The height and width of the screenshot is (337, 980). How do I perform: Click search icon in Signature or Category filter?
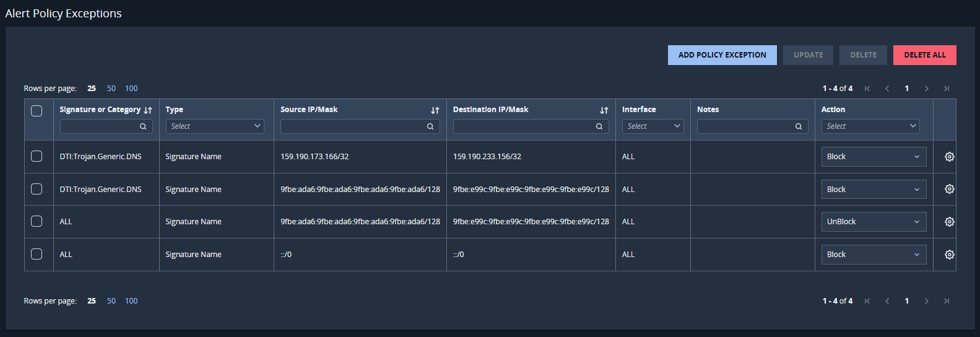coord(143,126)
